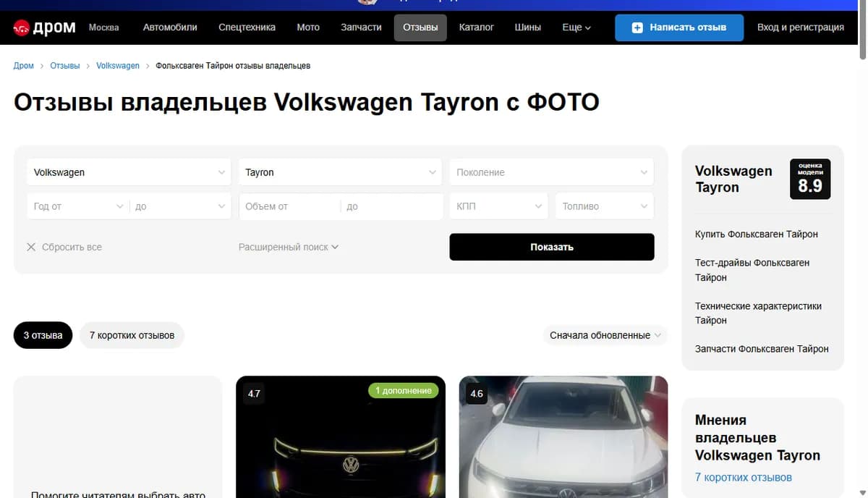Expand the Топливо dropdown
The width and height of the screenshot is (868, 498).
point(605,206)
